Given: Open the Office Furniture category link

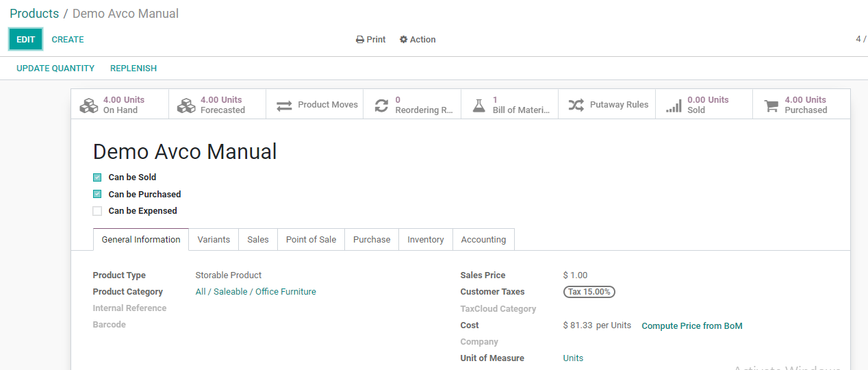Looking at the screenshot, I should coord(285,292).
